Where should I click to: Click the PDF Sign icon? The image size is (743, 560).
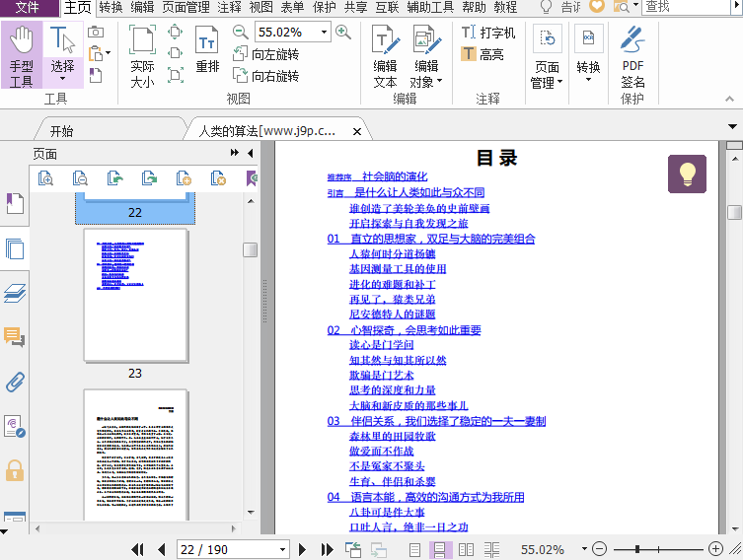632,57
